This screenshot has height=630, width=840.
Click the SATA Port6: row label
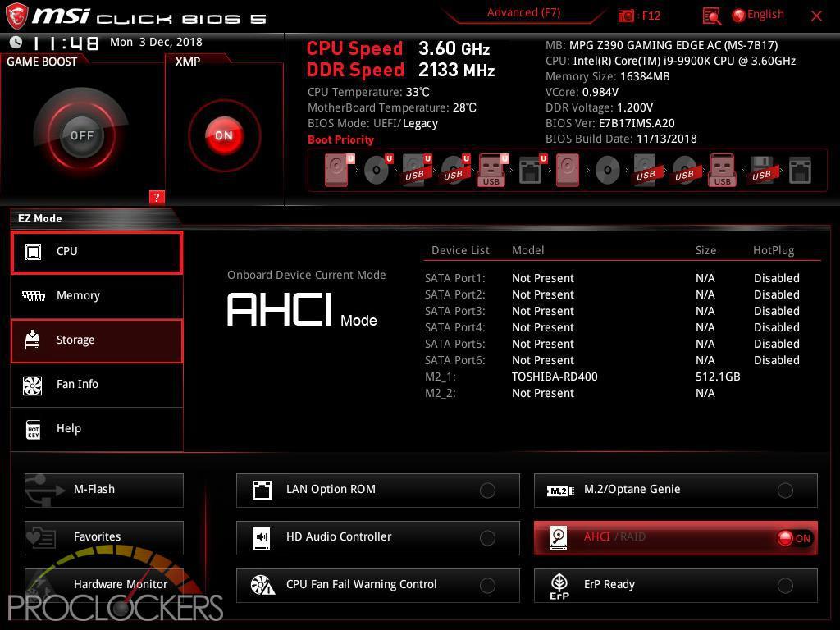(454, 361)
